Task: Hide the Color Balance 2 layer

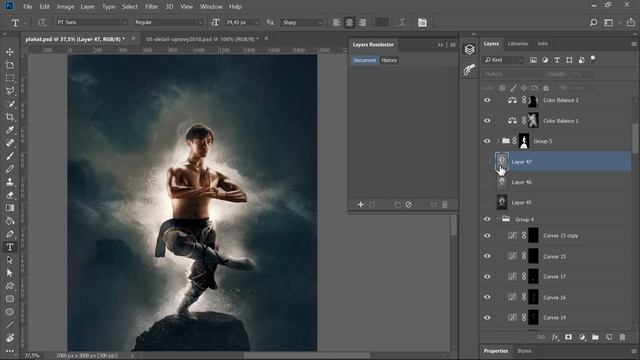Action: click(x=487, y=100)
